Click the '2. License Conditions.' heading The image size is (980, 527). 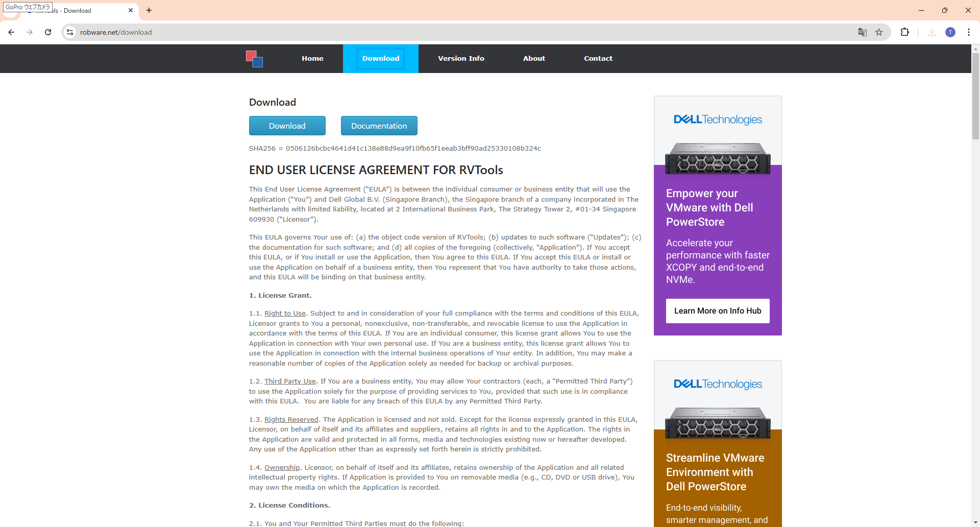pyautogui.click(x=289, y=506)
